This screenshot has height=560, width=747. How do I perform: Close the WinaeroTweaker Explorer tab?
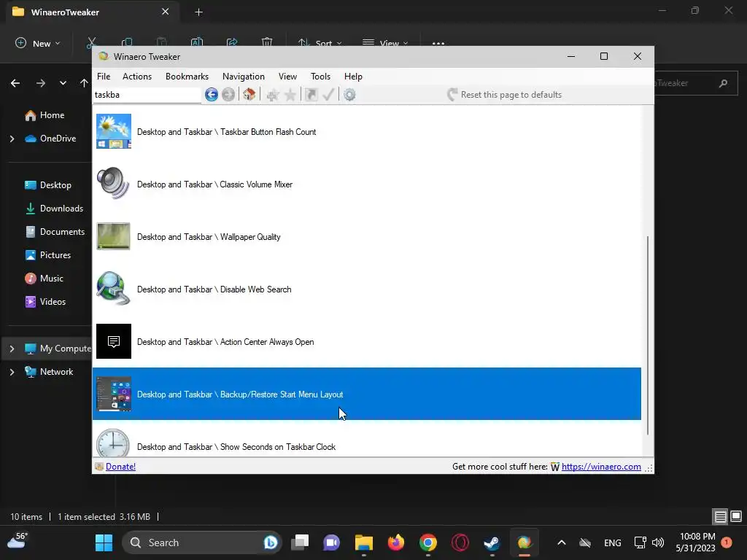pyautogui.click(x=166, y=12)
